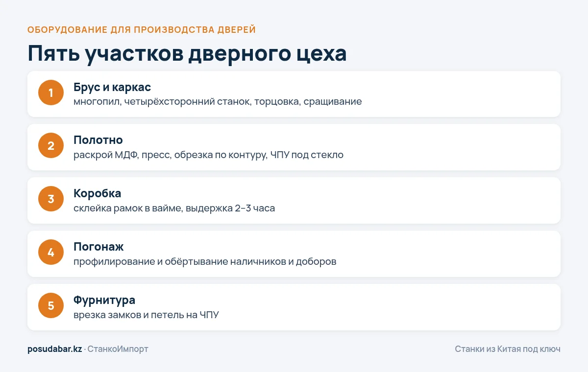This screenshot has height=372, width=588.
Task: Click the text 'раскрой МДФ, пресс, обрезка по контуру'
Action: (171, 155)
